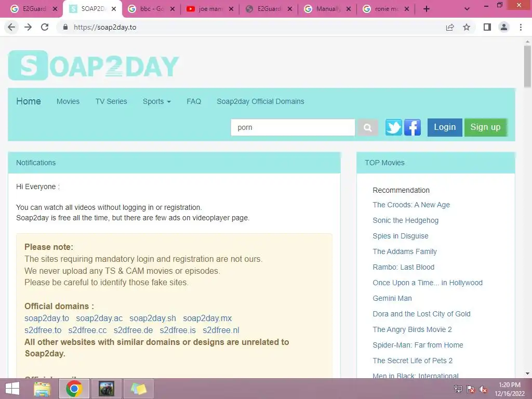Viewport: 532px width, 399px height.
Task: Close the joe YouTube tab
Action: [x=231, y=9]
